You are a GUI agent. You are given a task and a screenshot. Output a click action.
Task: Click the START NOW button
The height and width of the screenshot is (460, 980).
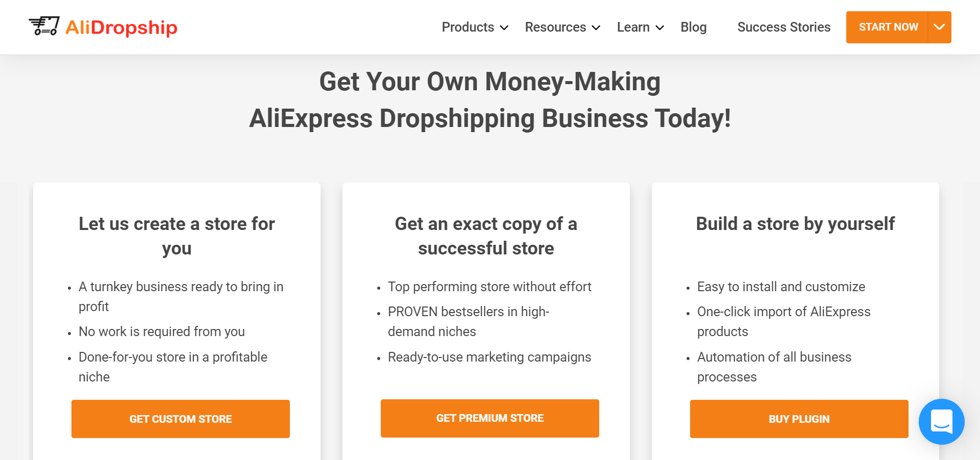click(888, 27)
